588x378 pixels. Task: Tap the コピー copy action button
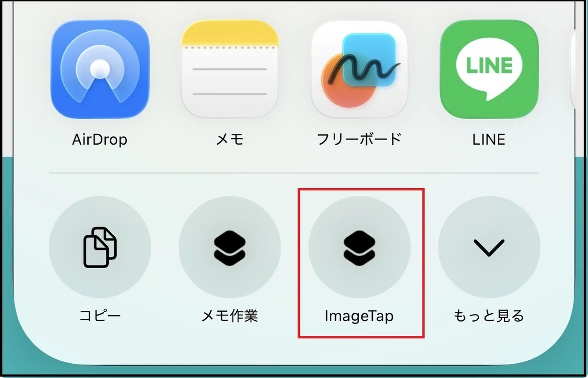coord(100,247)
